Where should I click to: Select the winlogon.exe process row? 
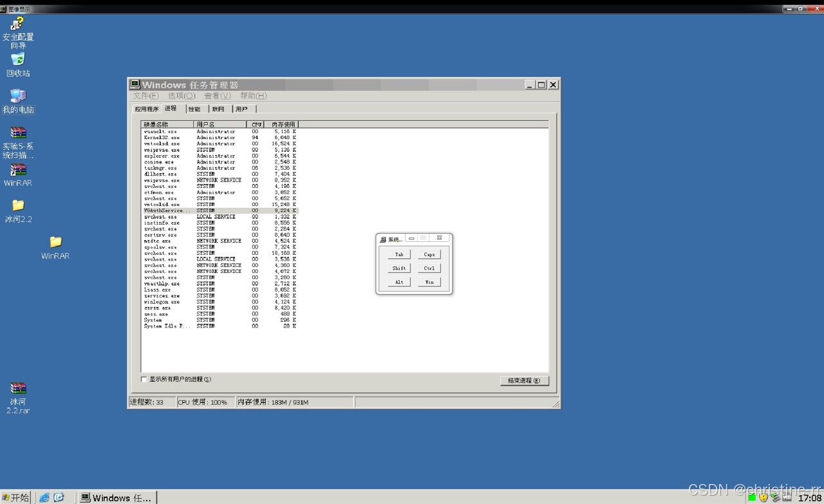click(x=220, y=302)
